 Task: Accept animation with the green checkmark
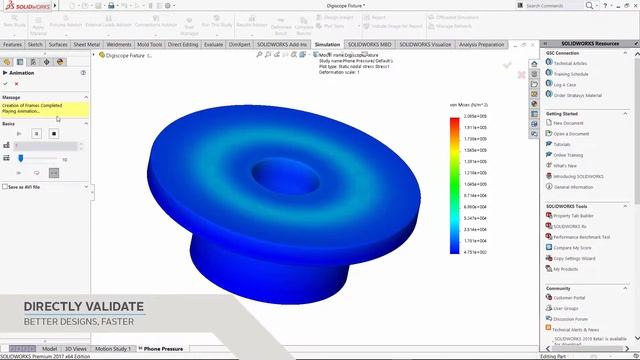(x=5, y=84)
